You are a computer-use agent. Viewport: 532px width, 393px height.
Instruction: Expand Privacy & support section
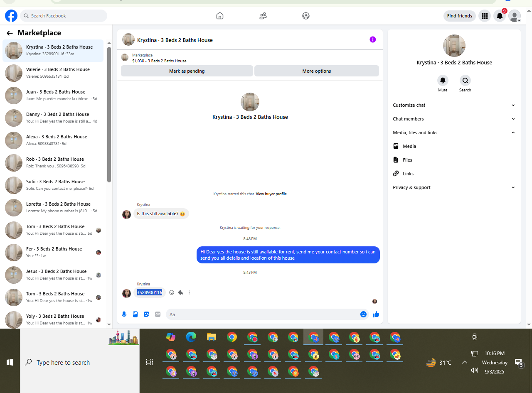coord(454,187)
